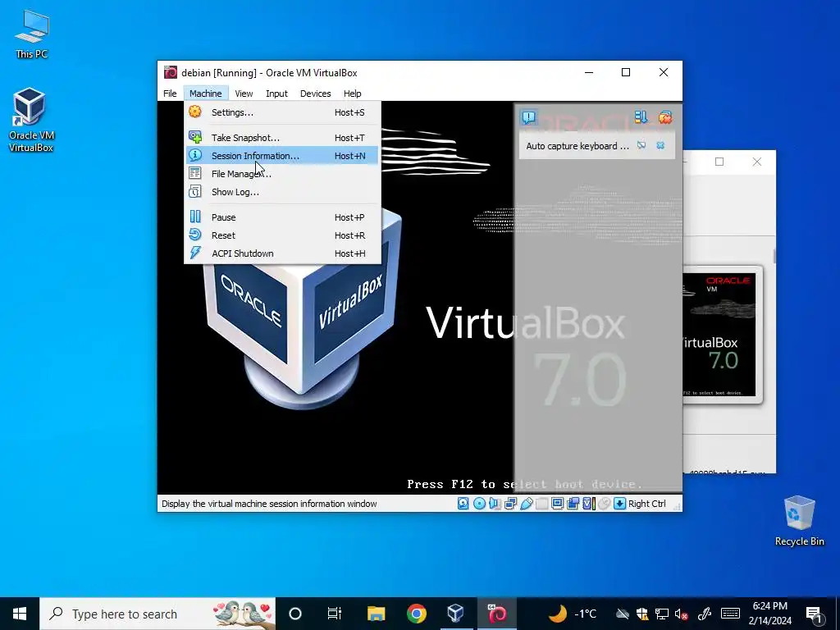The image size is (840, 630).
Task: Click the Windows Start button
Action: (20, 614)
